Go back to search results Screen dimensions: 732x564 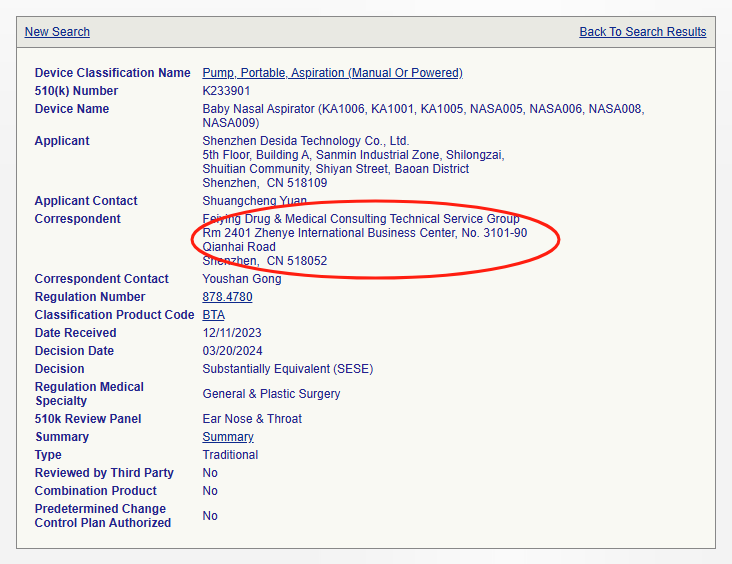point(642,32)
